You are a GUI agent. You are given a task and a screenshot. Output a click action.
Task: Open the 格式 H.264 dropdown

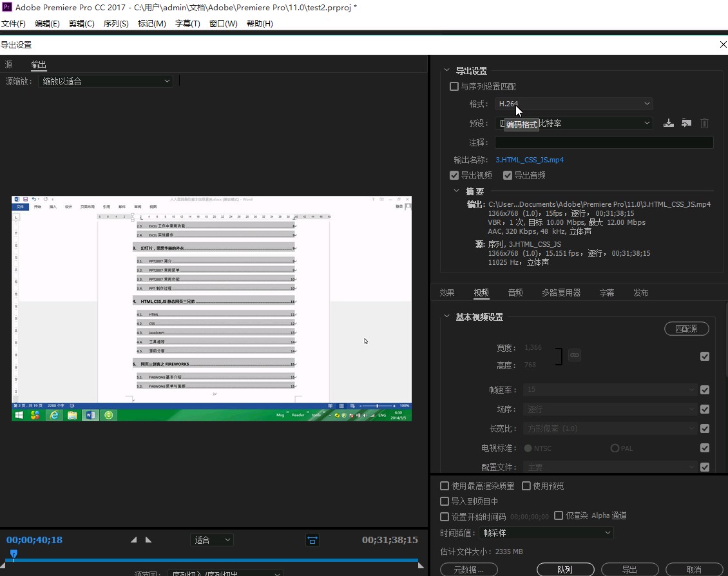point(574,104)
